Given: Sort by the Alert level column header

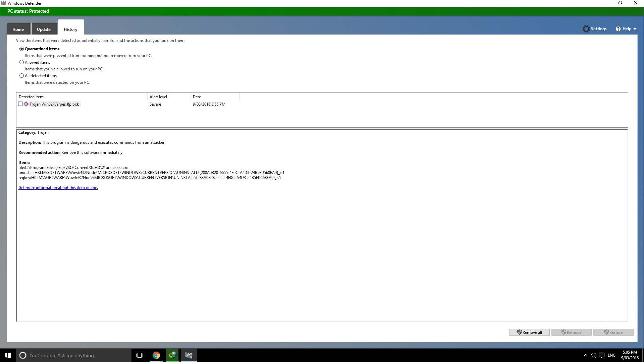Looking at the screenshot, I should (x=169, y=97).
